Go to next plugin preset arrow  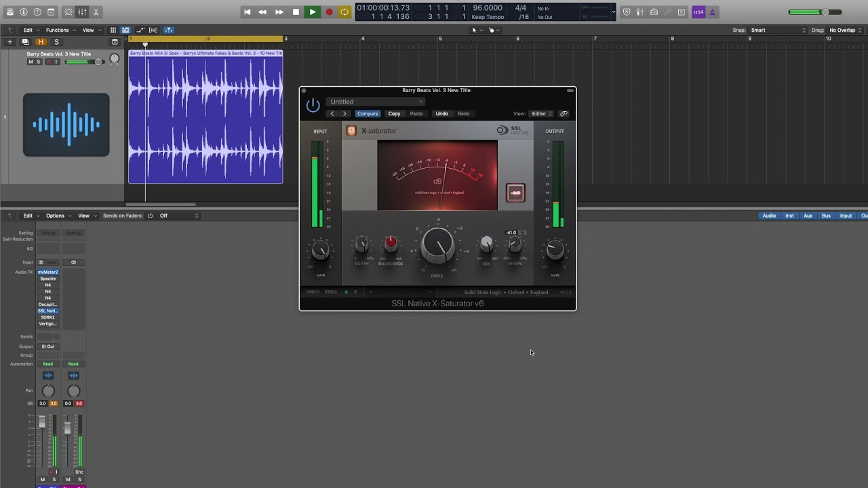pyautogui.click(x=344, y=114)
